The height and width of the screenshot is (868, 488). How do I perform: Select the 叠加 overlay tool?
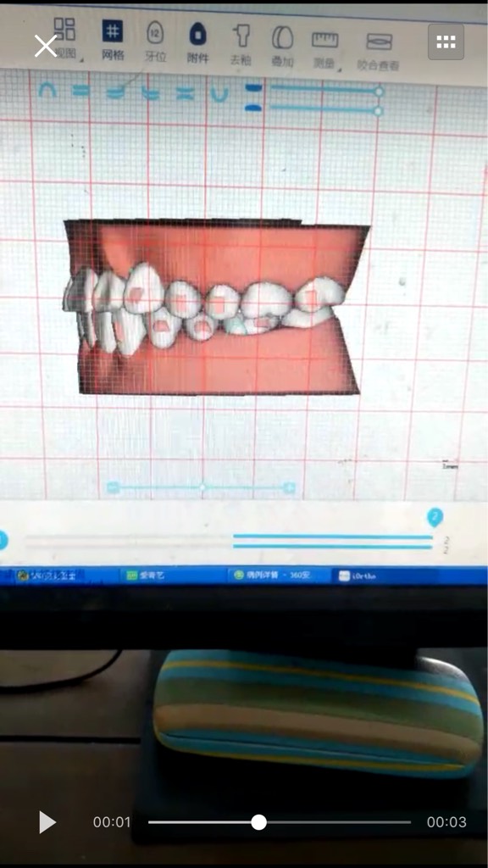pyautogui.click(x=282, y=46)
